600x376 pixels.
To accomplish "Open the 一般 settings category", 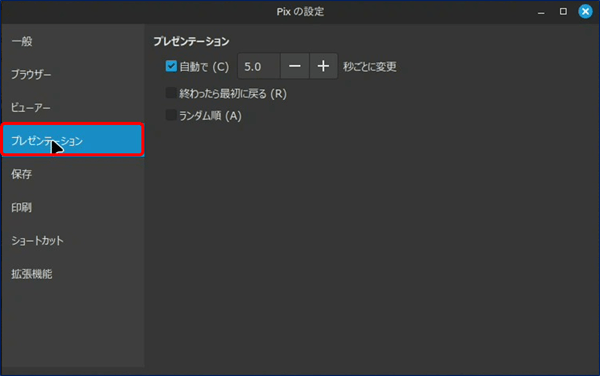I will click(73, 41).
